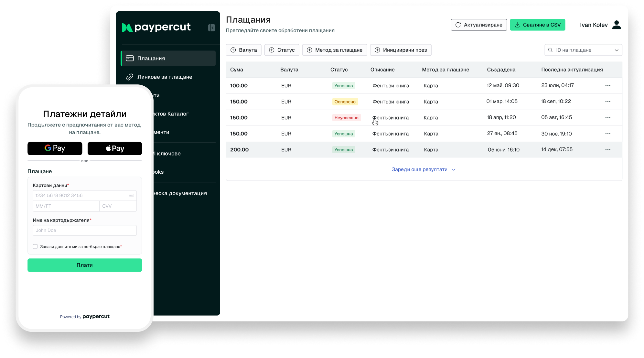Add the Метод за плащане filter

pos(335,50)
